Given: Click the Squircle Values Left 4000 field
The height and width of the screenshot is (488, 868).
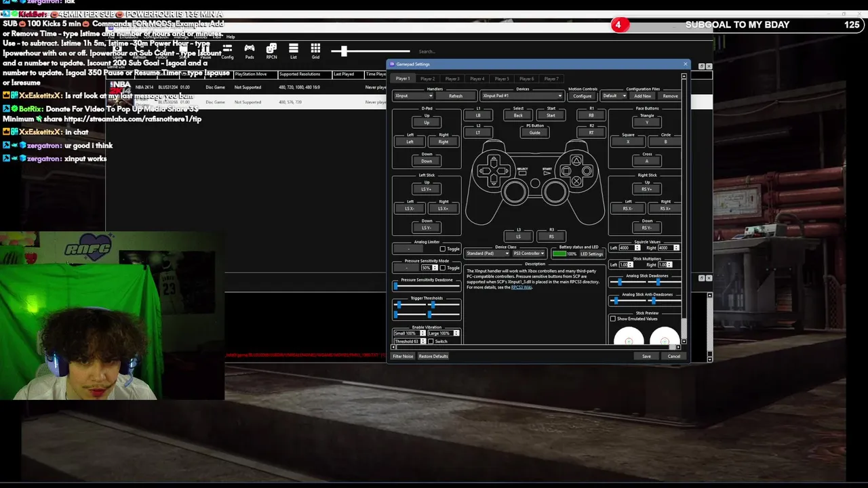Looking at the screenshot, I should coord(629,248).
